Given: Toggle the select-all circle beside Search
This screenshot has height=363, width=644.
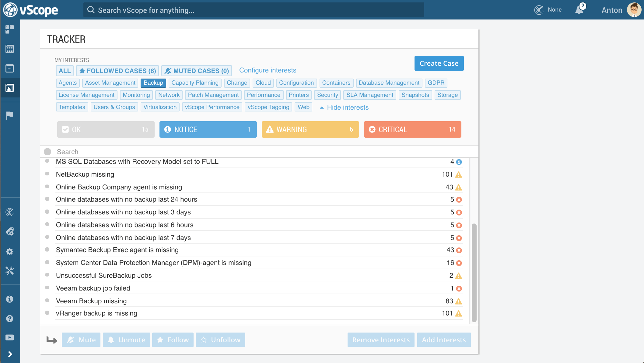Looking at the screenshot, I should [47, 152].
